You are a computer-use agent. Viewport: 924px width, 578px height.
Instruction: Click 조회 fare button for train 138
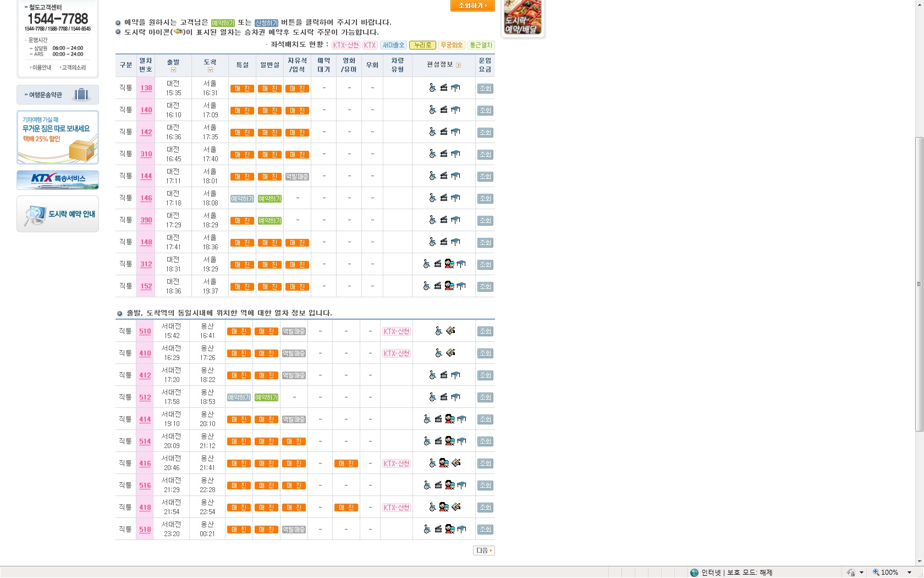pyautogui.click(x=485, y=89)
